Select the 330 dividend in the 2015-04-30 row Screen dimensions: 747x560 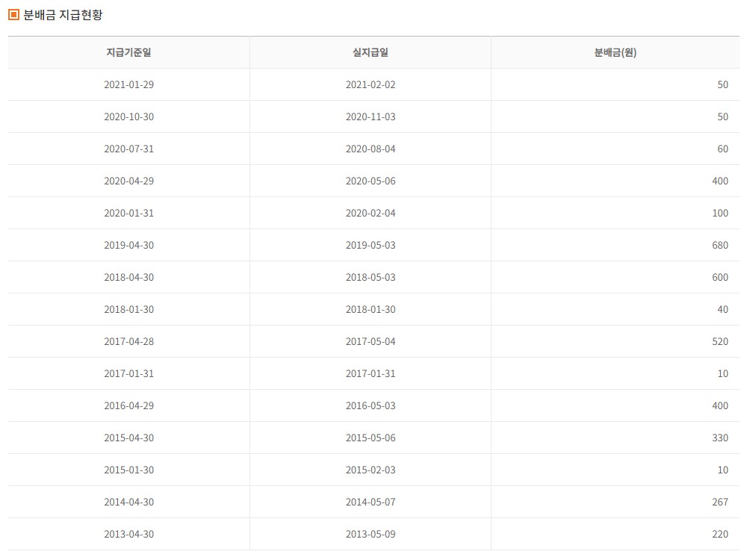click(719, 438)
